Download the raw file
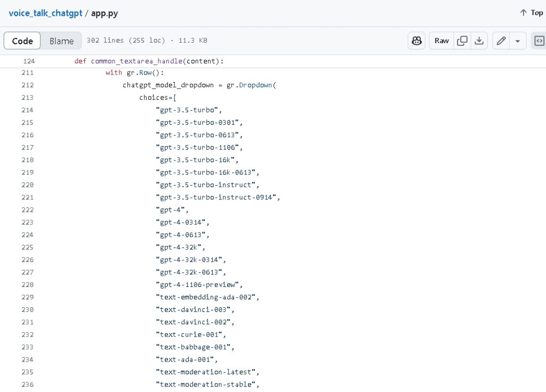The image size is (546, 392). (479, 41)
